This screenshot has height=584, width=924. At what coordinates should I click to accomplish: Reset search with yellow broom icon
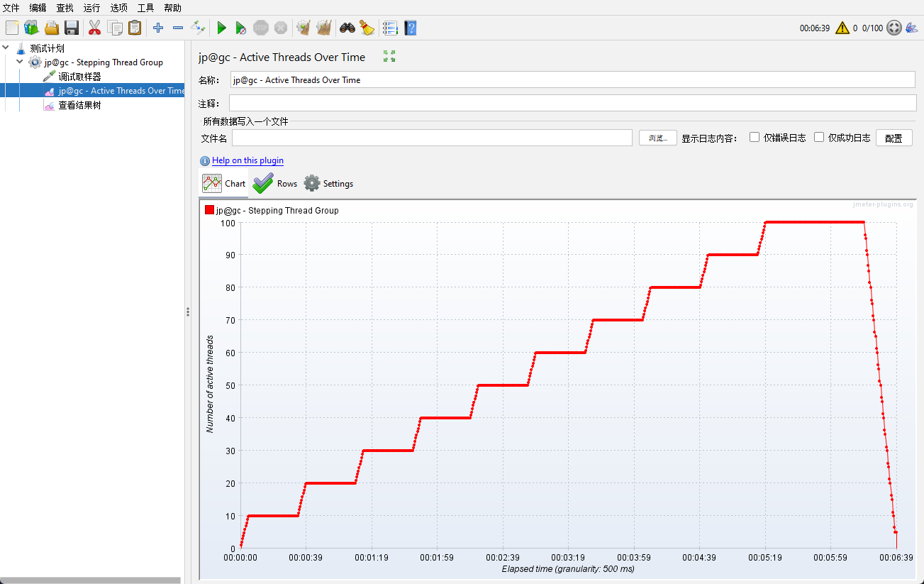[x=367, y=28]
